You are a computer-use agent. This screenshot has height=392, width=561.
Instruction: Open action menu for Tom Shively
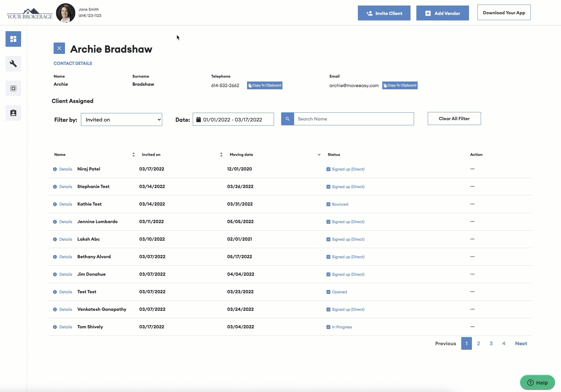click(x=472, y=327)
